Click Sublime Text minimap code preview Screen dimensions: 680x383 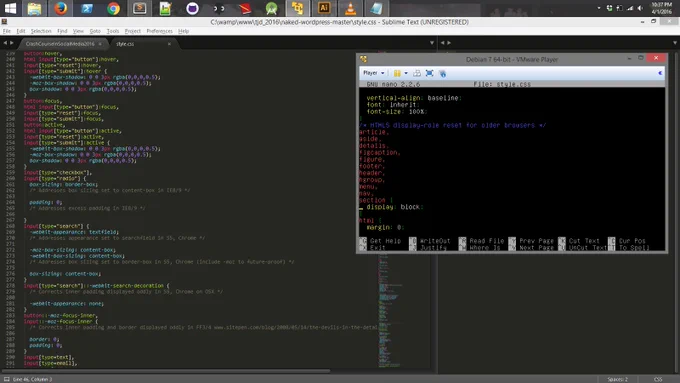click(390, 310)
